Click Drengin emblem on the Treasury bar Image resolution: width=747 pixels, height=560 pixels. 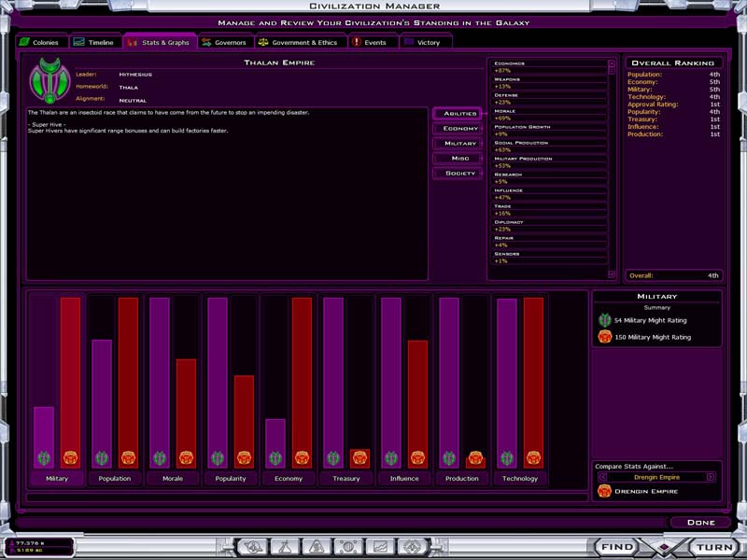(359, 458)
